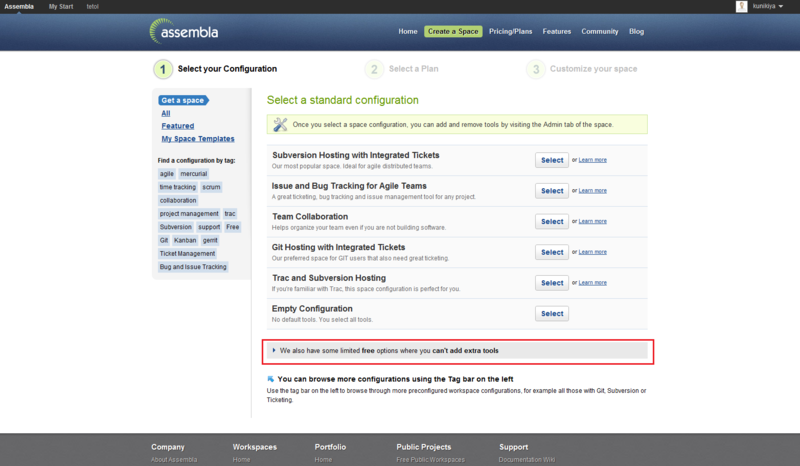Image resolution: width=800 pixels, height=466 pixels.
Task: Filter by the support tag
Action: pyautogui.click(x=209, y=227)
